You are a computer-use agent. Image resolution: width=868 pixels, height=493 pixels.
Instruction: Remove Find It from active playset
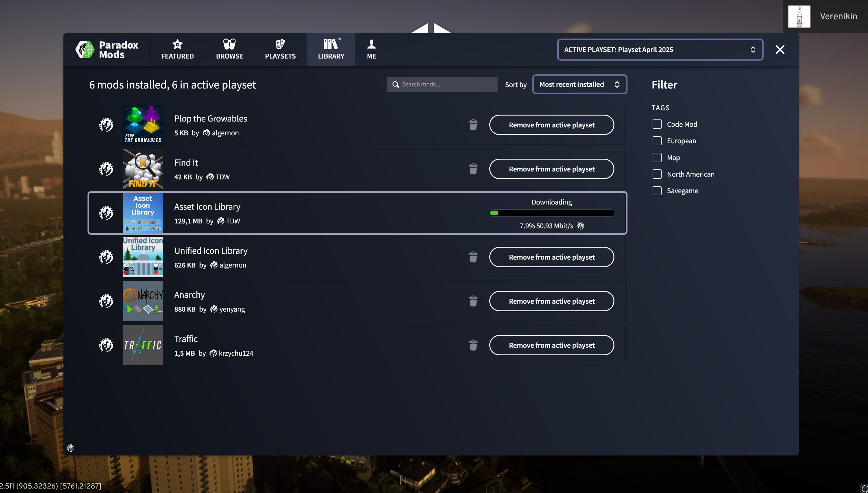click(551, 169)
